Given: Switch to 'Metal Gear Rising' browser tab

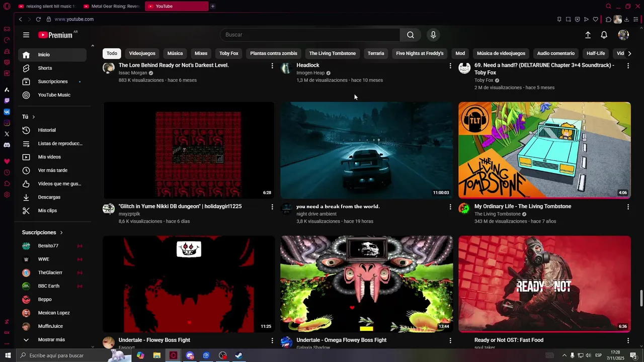Looking at the screenshot, I should pos(111,6).
